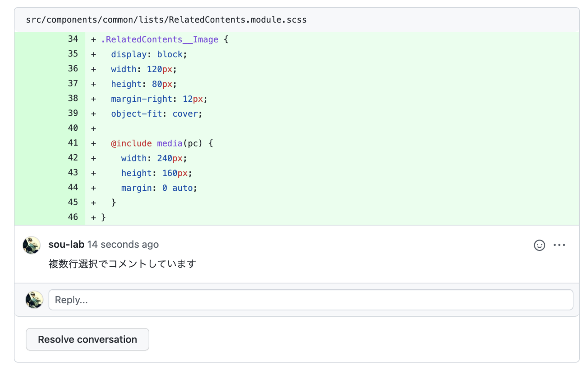Click line number 40, the empty line
The image size is (588, 369).
(x=73, y=128)
